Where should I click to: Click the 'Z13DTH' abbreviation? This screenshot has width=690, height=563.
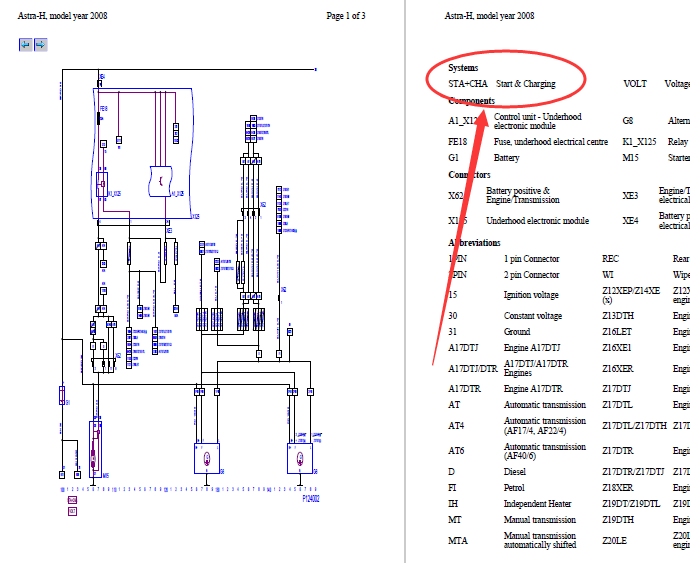[x=618, y=316]
